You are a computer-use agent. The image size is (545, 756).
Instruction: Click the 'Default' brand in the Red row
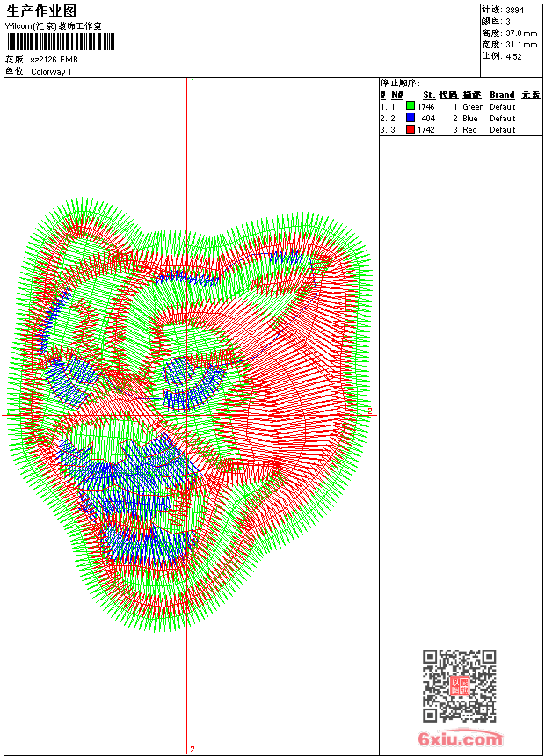(503, 130)
